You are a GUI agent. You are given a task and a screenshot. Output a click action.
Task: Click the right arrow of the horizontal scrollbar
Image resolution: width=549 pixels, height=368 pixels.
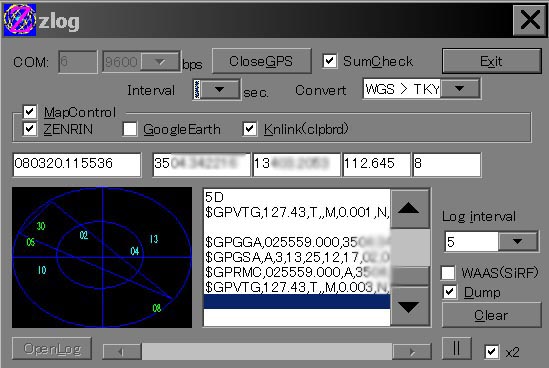pyautogui.click(x=412, y=352)
